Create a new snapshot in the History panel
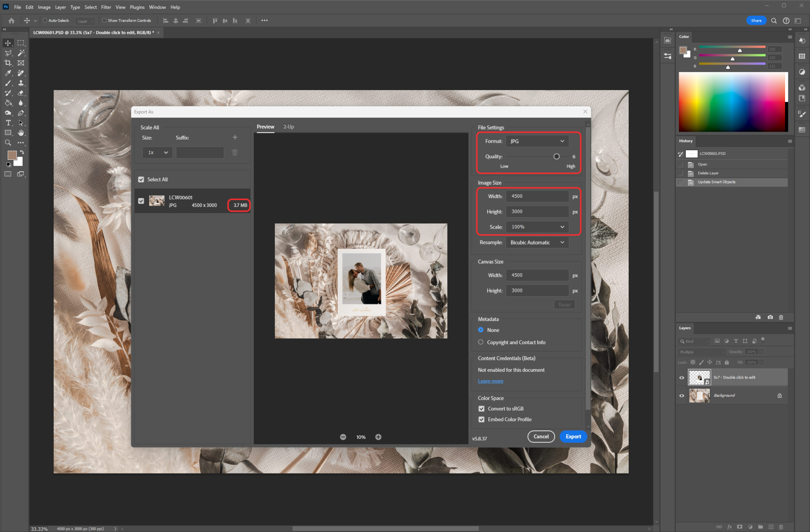 tap(770, 317)
